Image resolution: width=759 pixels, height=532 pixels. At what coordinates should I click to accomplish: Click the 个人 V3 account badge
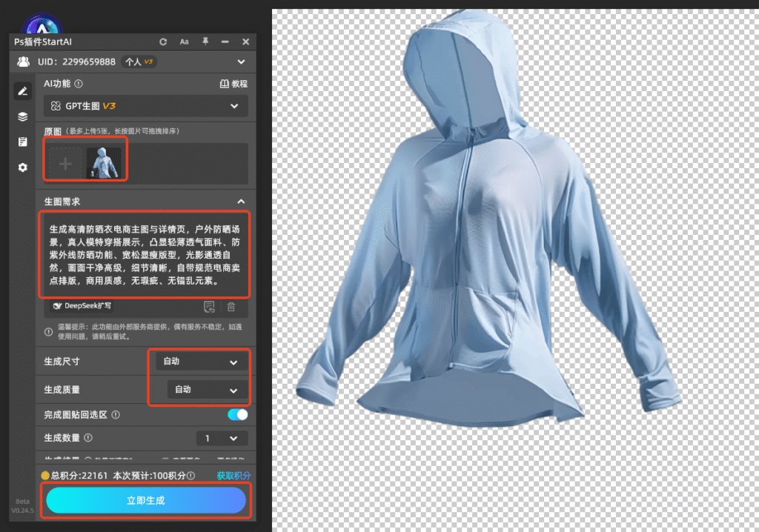point(139,62)
